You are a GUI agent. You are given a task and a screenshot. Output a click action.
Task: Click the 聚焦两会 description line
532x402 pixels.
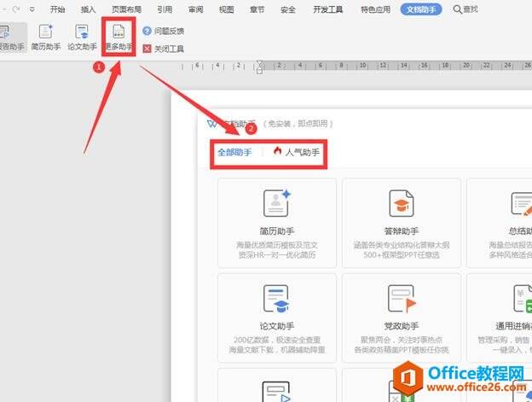pyautogui.click(x=402, y=340)
